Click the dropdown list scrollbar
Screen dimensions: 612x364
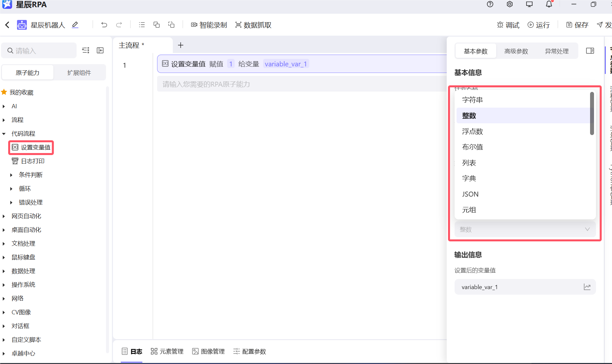click(592, 113)
